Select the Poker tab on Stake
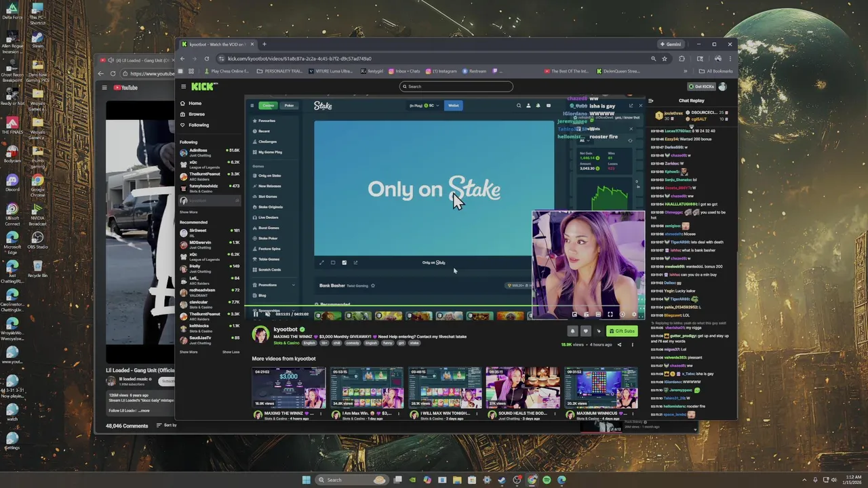The image size is (868, 488). point(289,105)
